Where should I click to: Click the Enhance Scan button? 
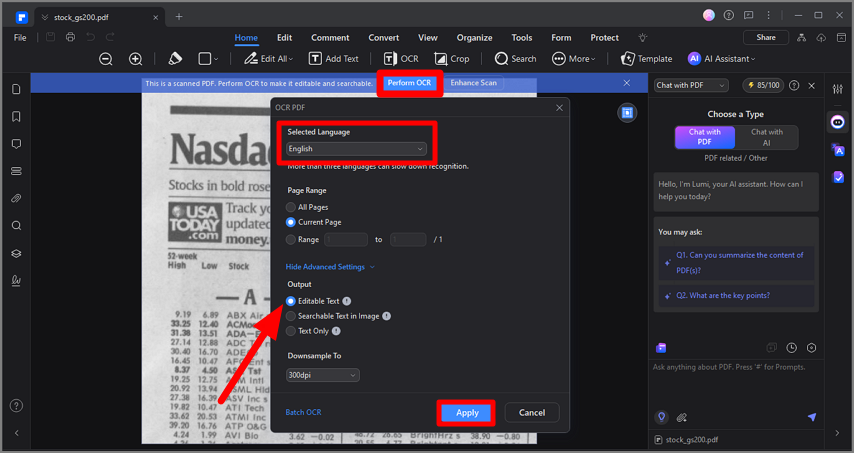pos(473,83)
